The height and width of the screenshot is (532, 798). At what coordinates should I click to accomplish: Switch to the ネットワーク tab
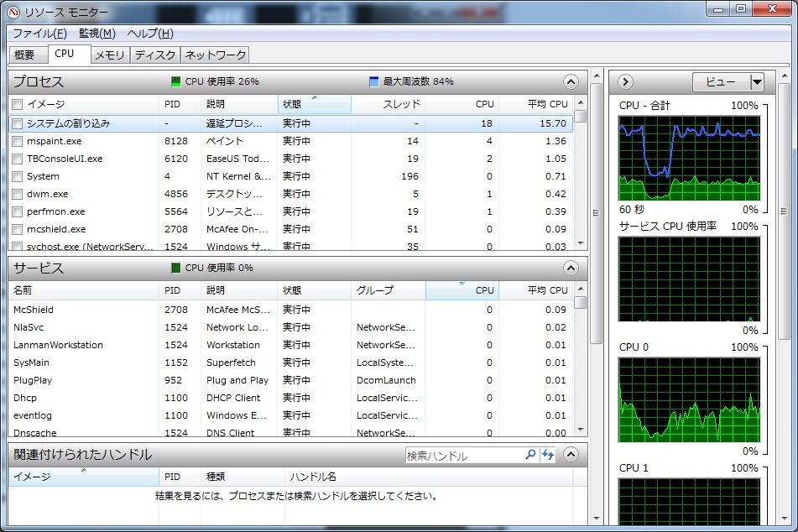(216, 55)
